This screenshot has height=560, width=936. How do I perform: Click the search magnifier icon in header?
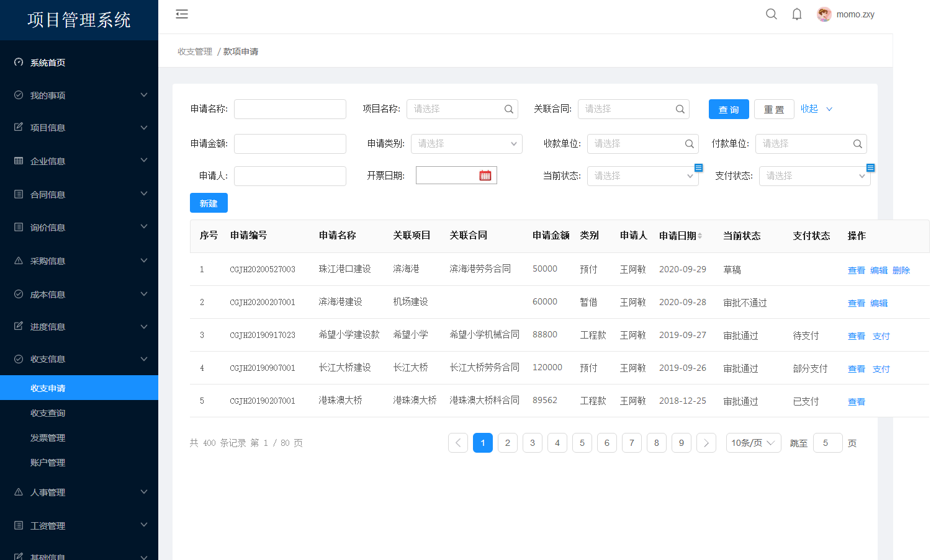coord(772,14)
